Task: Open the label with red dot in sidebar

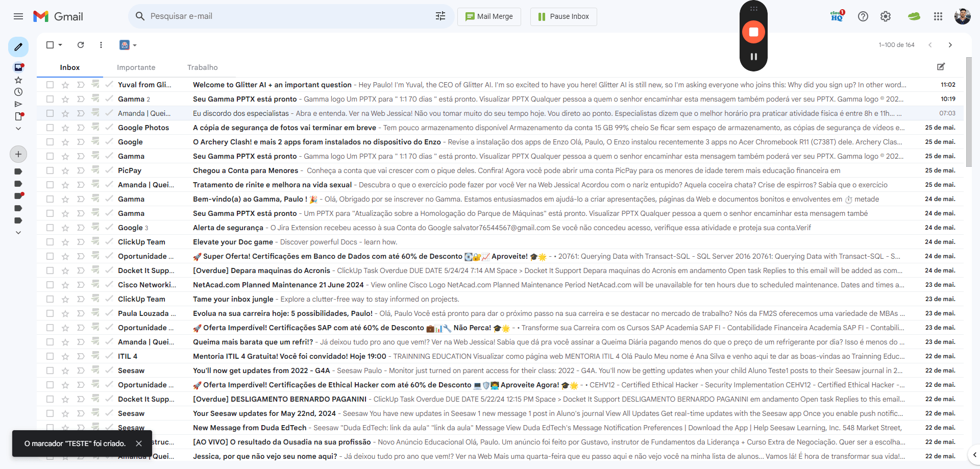Action: [19, 196]
